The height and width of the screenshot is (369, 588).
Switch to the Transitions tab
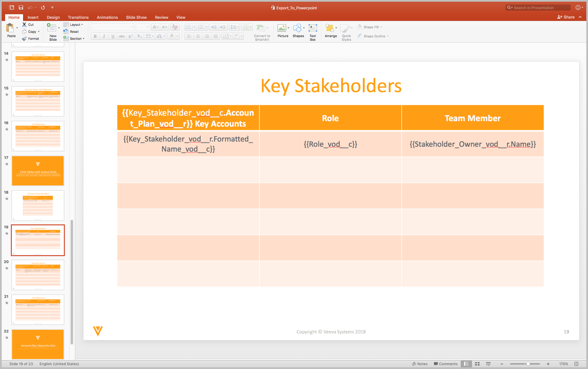click(78, 17)
